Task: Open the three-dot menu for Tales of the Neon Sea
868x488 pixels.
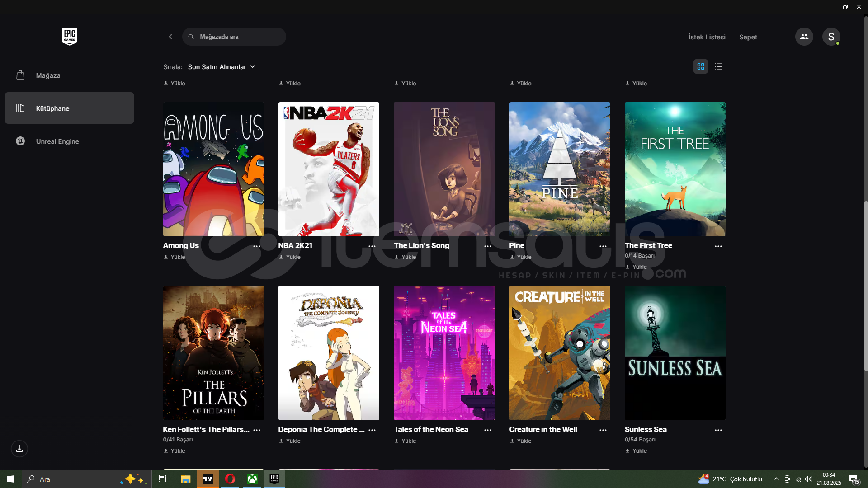Action: (x=488, y=430)
